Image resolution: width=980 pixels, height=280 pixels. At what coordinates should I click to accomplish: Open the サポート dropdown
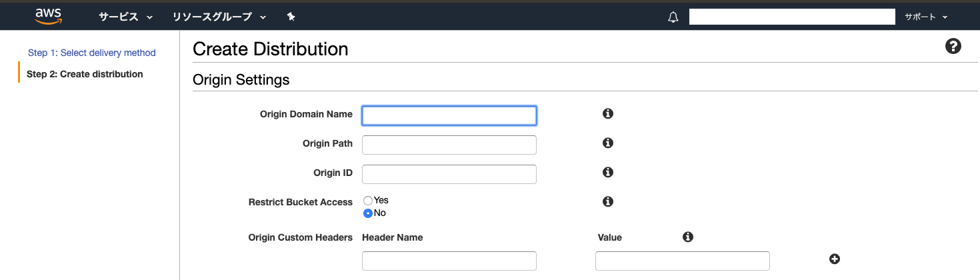pyautogui.click(x=926, y=17)
